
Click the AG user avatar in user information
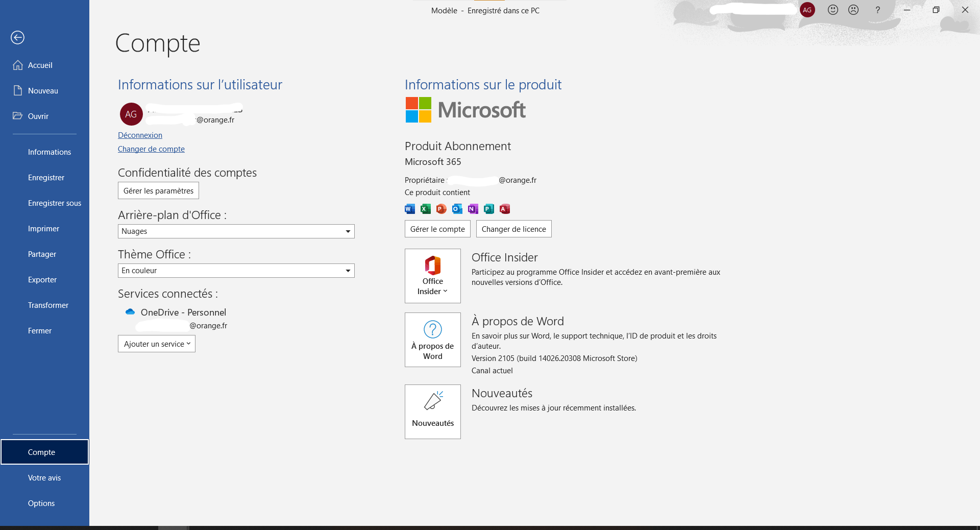(x=131, y=114)
